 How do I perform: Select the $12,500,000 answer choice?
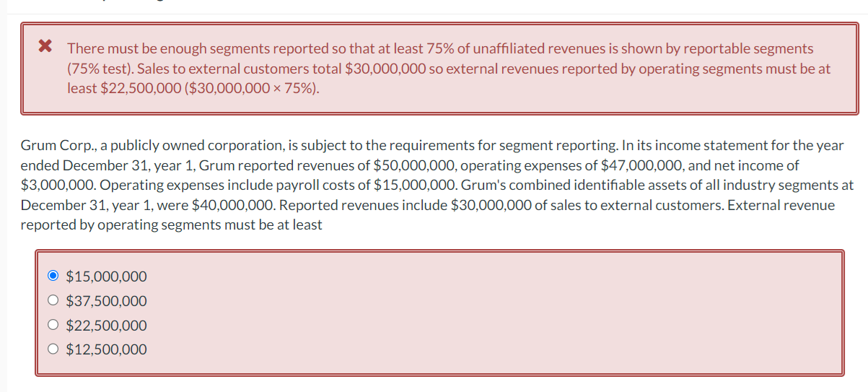click(x=52, y=349)
